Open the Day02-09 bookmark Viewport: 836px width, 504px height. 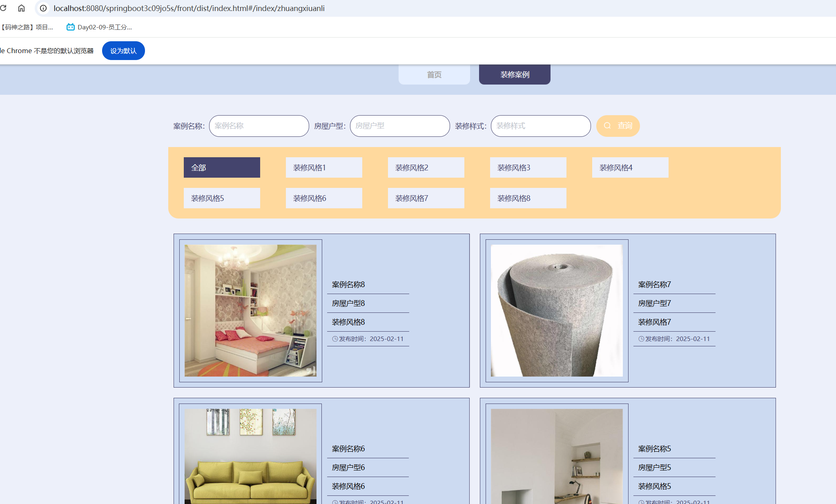(99, 27)
